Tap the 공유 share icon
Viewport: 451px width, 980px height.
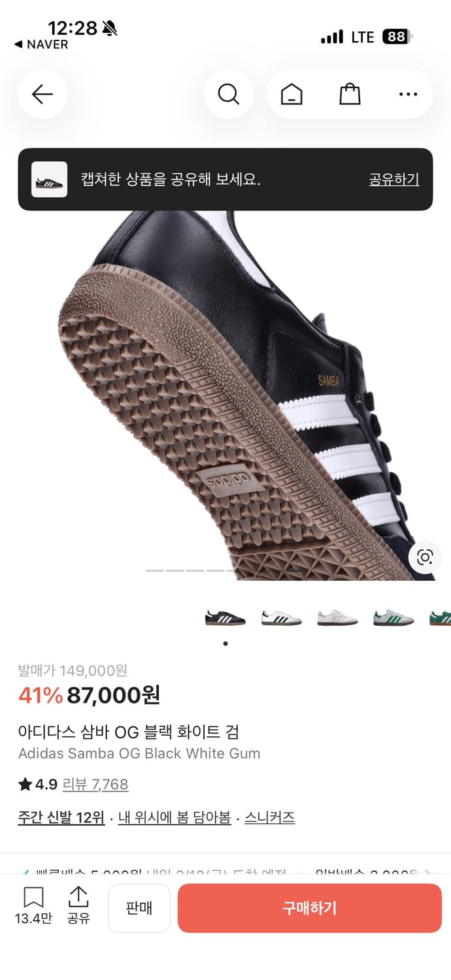pyautogui.click(x=78, y=906)
